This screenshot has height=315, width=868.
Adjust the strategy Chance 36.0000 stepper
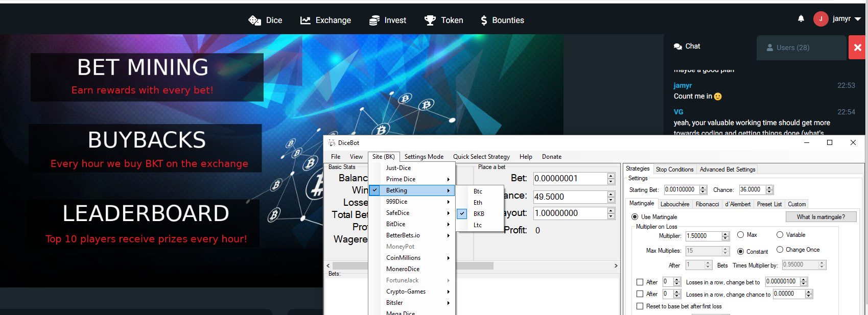[x=769, y=189]
